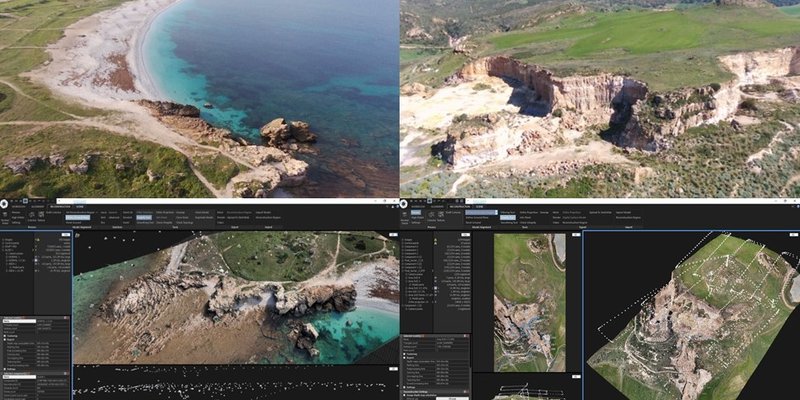Select Images row in right window tree

click(x=436, y=239)
